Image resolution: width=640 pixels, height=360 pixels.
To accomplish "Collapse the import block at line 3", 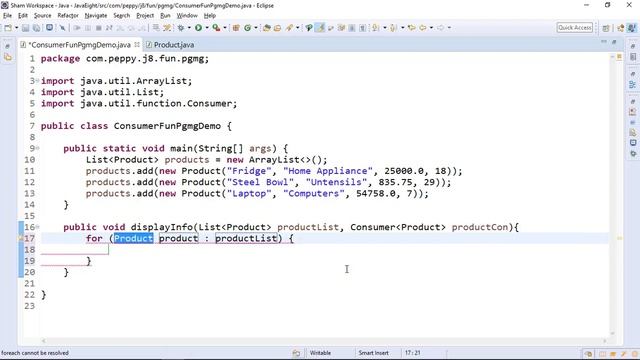I will 37,81.
